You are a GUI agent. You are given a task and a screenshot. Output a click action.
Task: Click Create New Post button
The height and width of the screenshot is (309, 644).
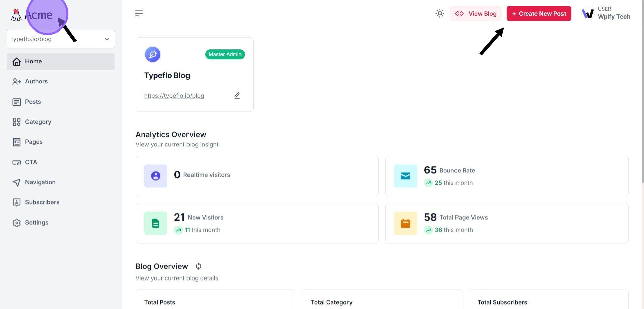[539, 14]
